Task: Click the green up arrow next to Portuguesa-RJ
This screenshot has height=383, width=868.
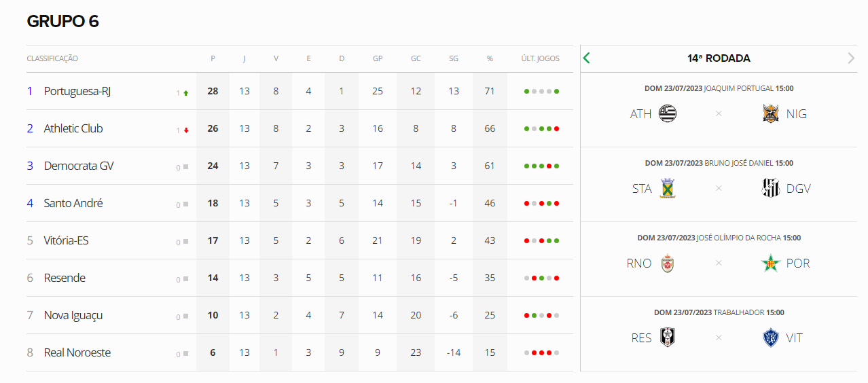Action: pyautogui.click(x=186, y=92)
